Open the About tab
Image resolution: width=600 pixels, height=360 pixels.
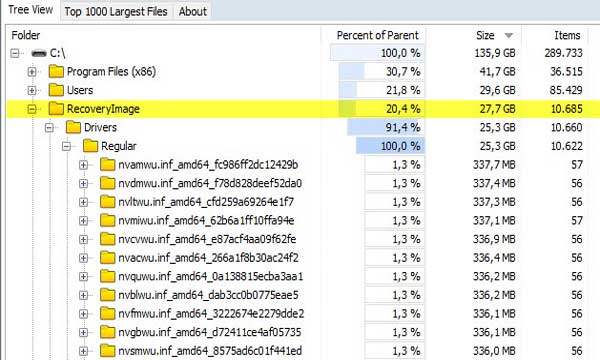[192, 11]
